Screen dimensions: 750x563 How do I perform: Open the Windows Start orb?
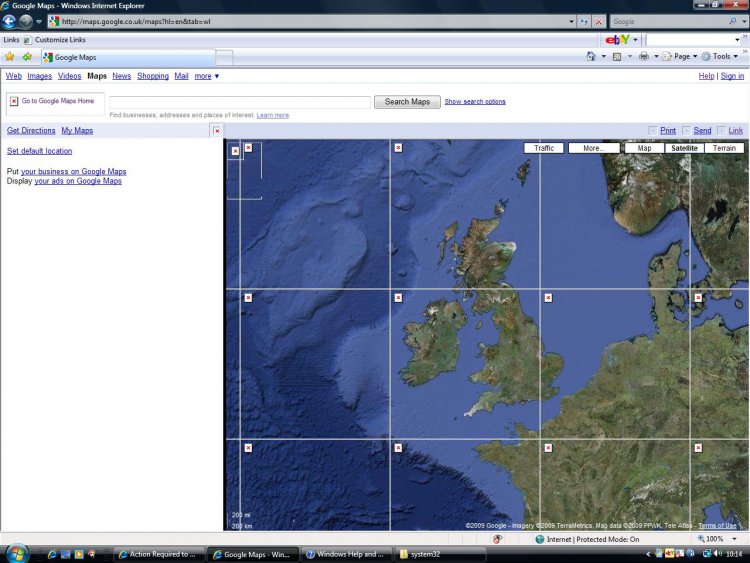(x=17, y=553)
